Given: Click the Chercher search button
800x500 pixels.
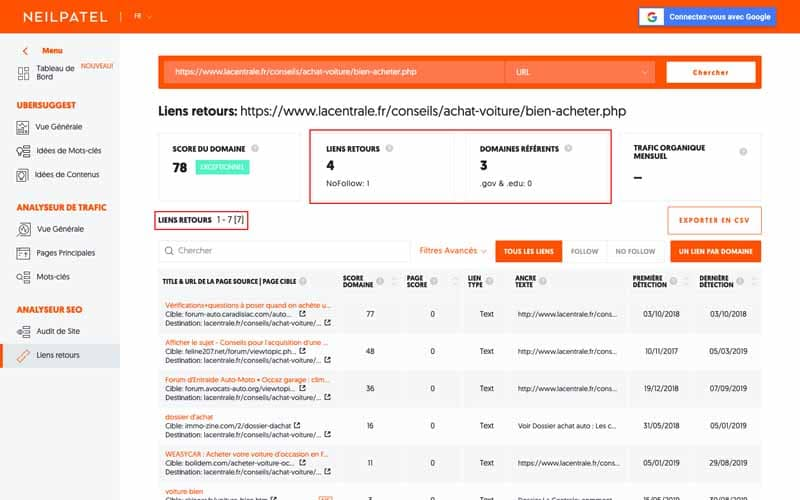Looking at the screenshot, I should pos(711,72).
